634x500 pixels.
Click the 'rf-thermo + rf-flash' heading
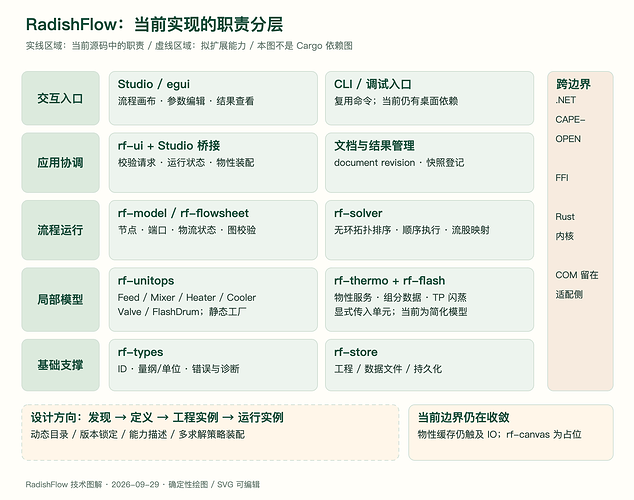tap(389, 281)
